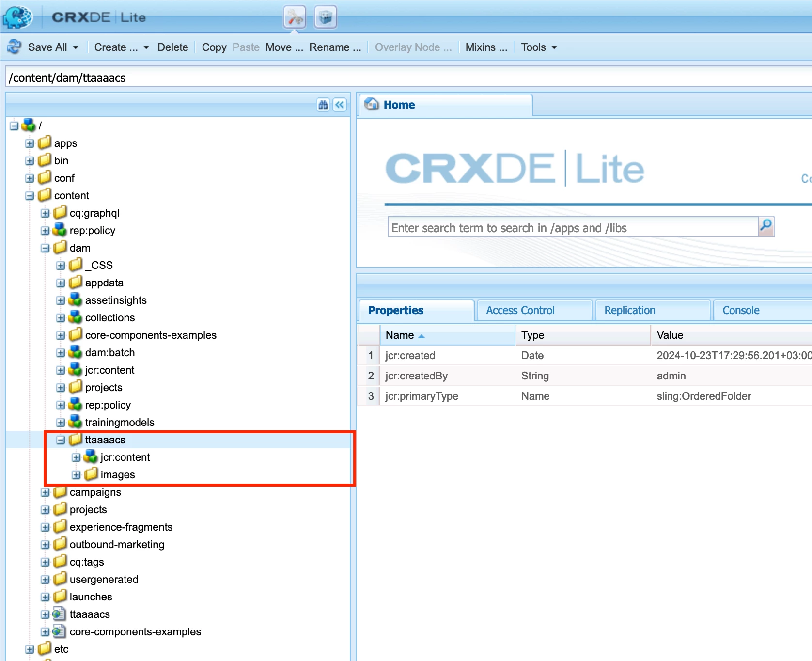
Task: Select the conf tree node
Action: (x=64, y=178)
